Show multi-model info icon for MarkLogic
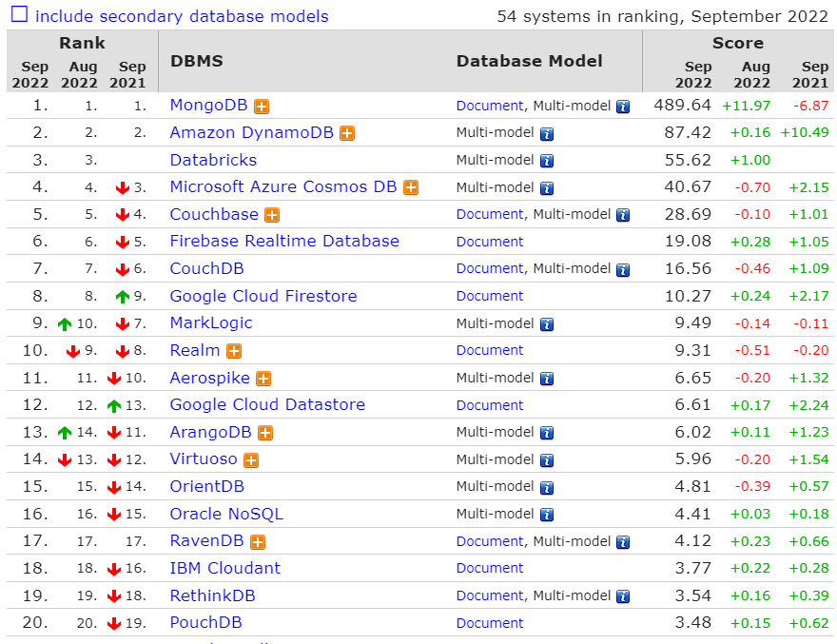This screenshot has height=644, width=837. pos(547,324)
